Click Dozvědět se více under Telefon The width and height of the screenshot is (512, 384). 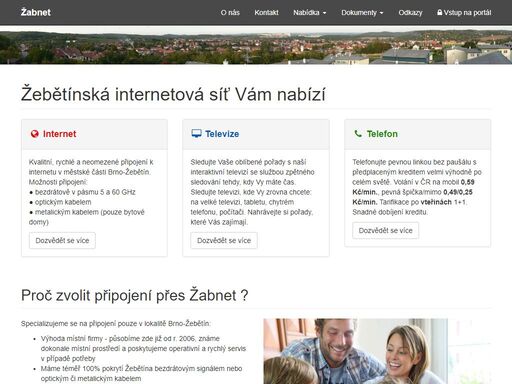(386, 230)
